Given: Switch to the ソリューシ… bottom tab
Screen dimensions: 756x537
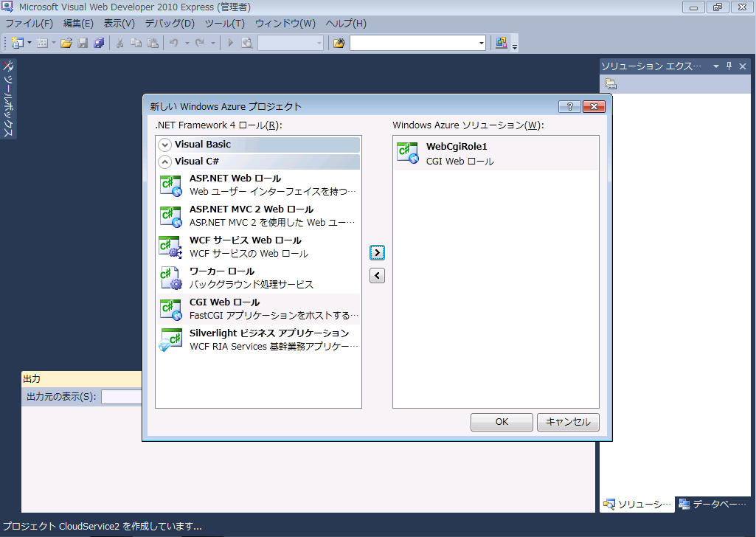Looking at the screenshot, I should pos(637,505).
